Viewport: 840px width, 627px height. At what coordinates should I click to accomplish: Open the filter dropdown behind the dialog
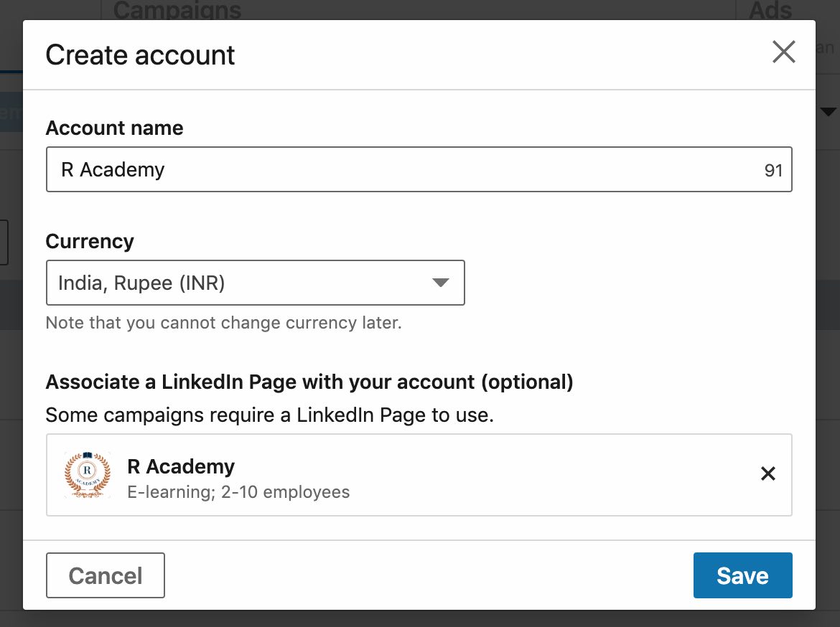(827, 112)
